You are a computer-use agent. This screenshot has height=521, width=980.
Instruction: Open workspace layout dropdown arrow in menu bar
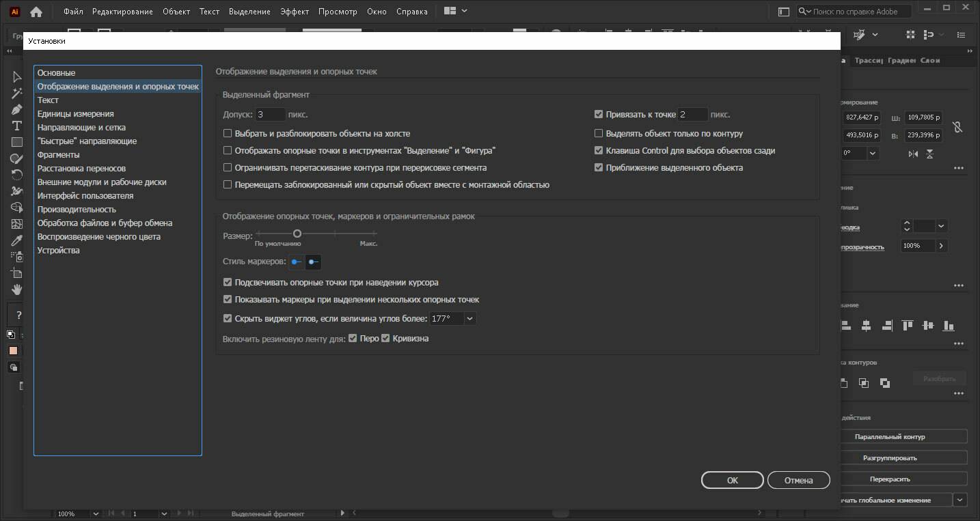click(x=465, y=11)
